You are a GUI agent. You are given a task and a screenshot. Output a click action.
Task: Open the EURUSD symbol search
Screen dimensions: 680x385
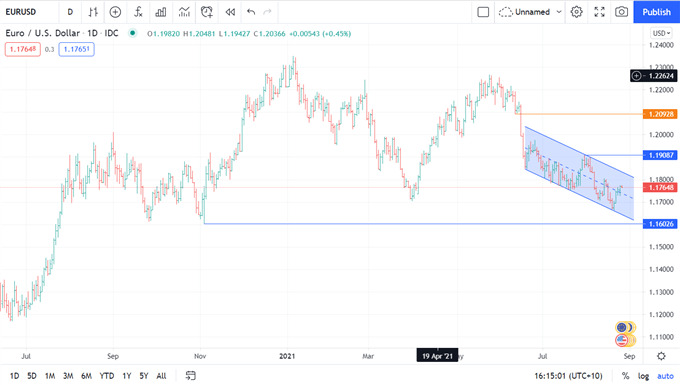[21, 12]
